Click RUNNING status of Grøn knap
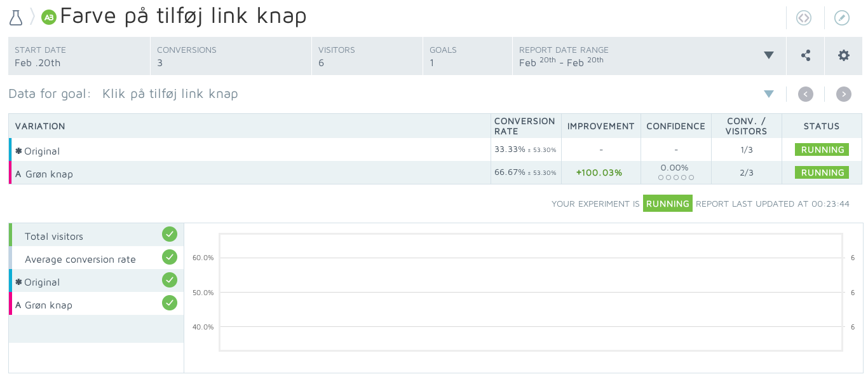The width and height of the screenshot is (868, 381). [822, 173]
